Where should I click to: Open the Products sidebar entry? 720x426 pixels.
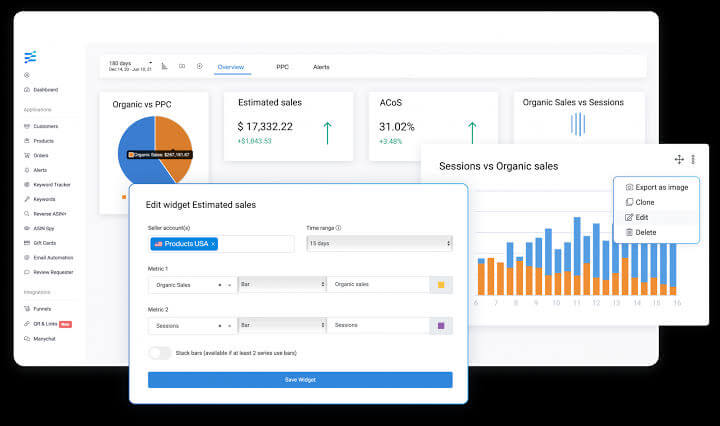tap(39, 140)
